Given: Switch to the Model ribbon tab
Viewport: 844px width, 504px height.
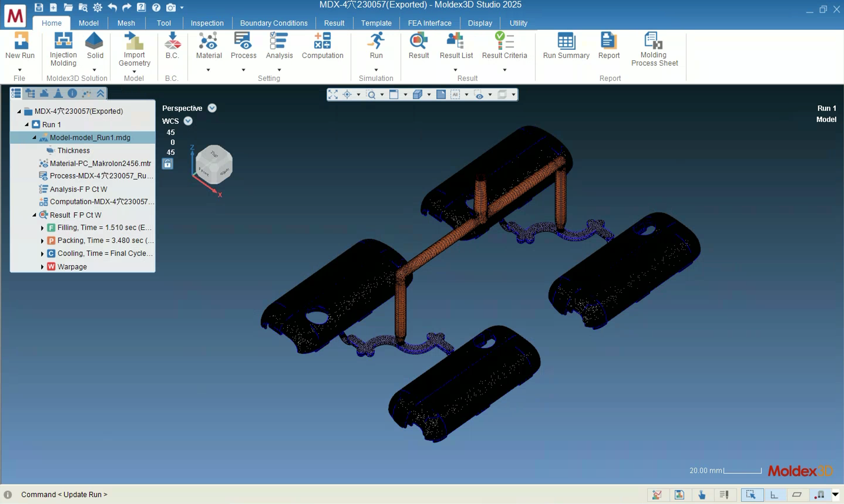Looking at the screenshot, I should pyautogui.click(x=89, y=23).
